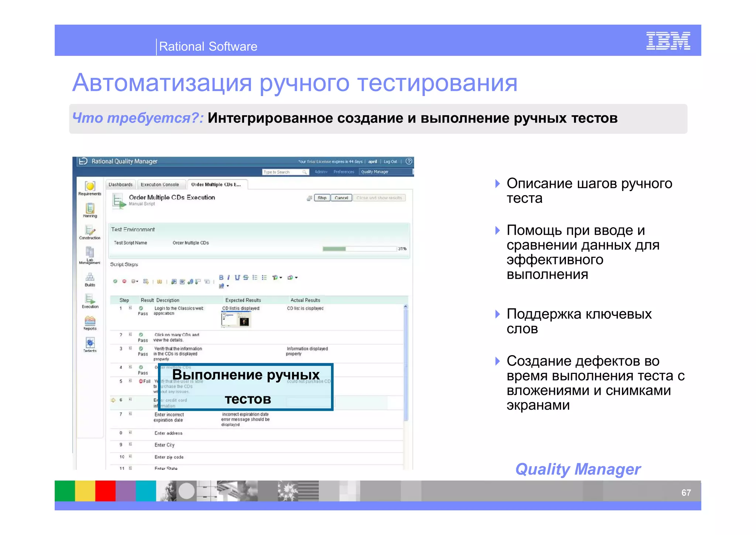Click the Description column header

pos(168,300)
